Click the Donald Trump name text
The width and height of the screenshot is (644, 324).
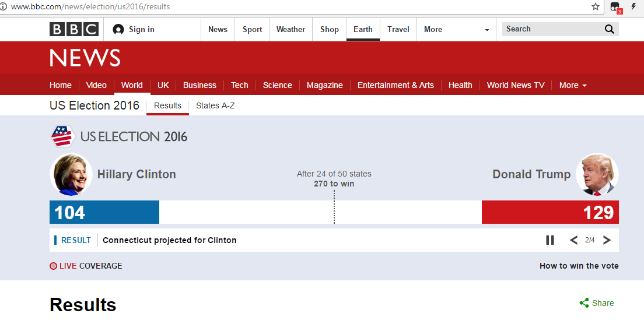tap(531, 174)
